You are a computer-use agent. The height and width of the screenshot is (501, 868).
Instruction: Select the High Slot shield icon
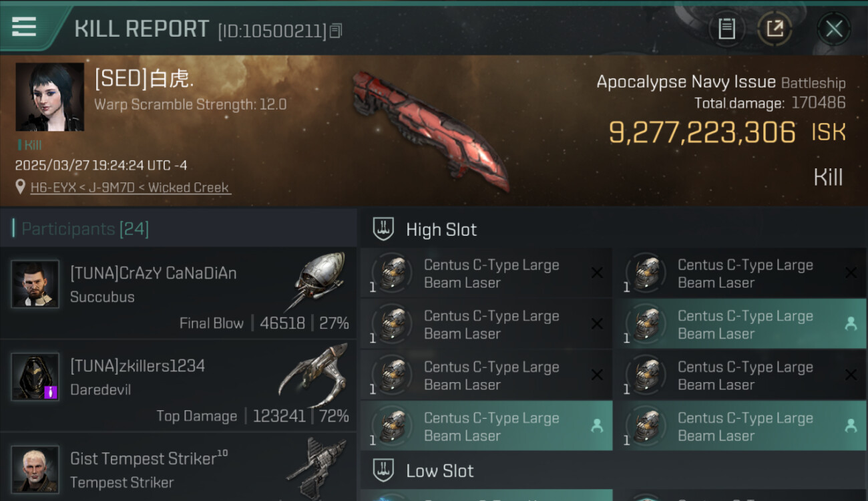click(383, 230)
